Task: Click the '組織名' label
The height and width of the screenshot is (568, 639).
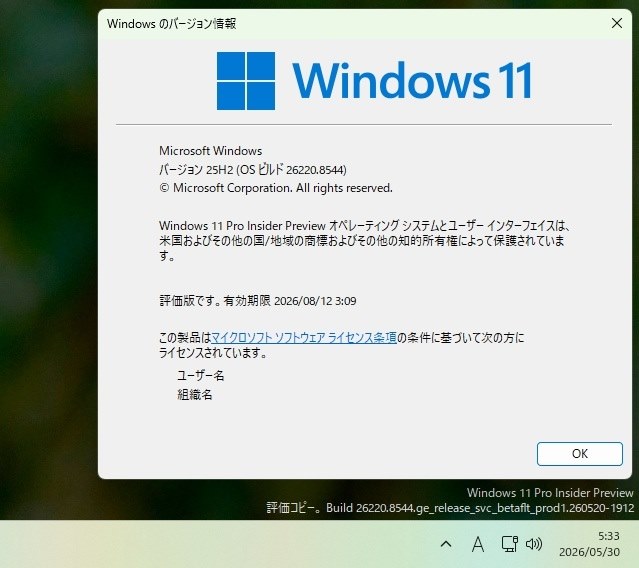Action: [194, 394]
